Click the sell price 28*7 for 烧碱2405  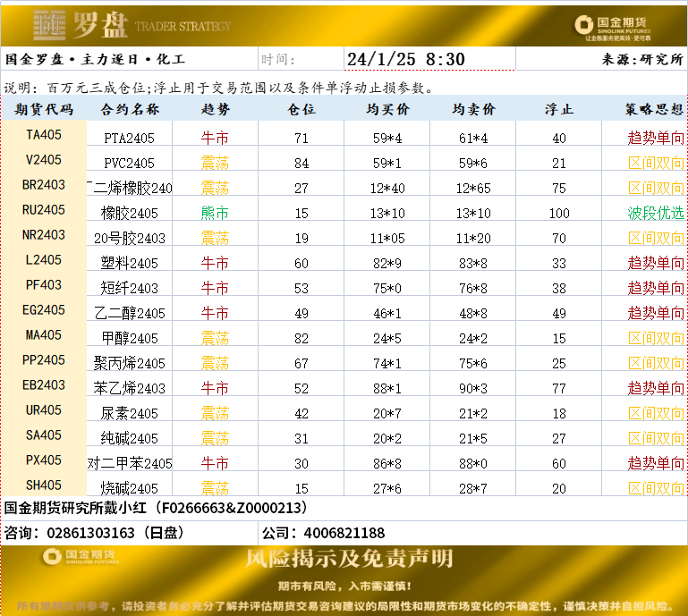coord(473,488)
